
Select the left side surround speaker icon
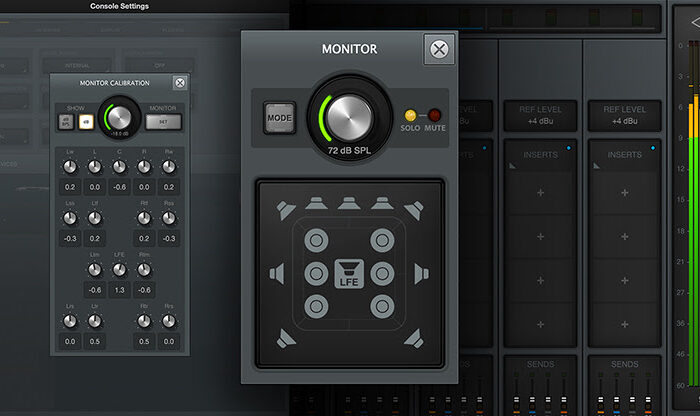tap(277, 274)
